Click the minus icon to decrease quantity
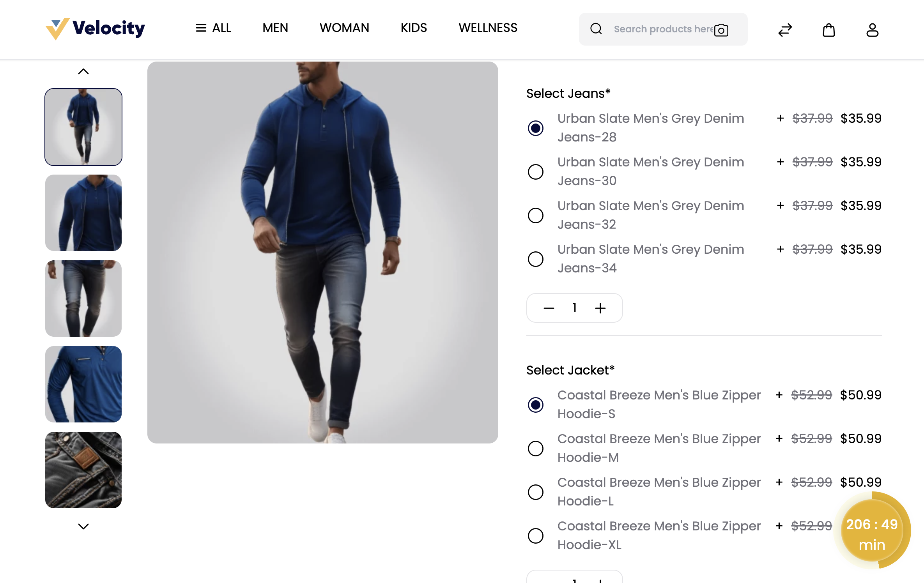924x583 pixels. click(549, 308)
